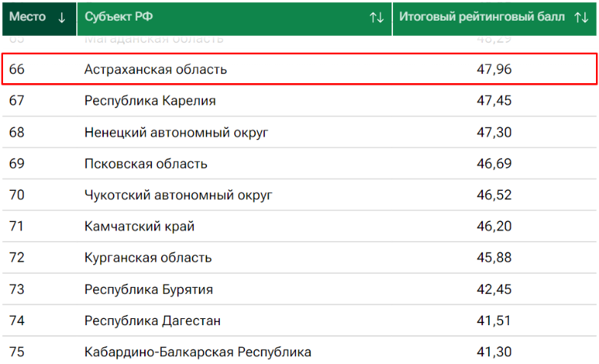Sort by the Место column arrow icon
The width and height of the screenshot is (599, 364).
(62, 18)
